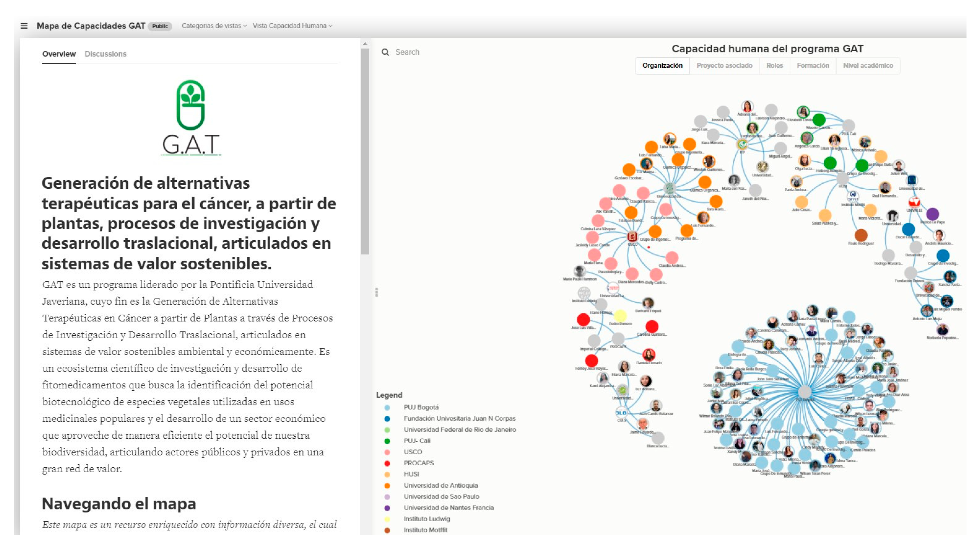Click the GAT logo image

tap(190, 118)
